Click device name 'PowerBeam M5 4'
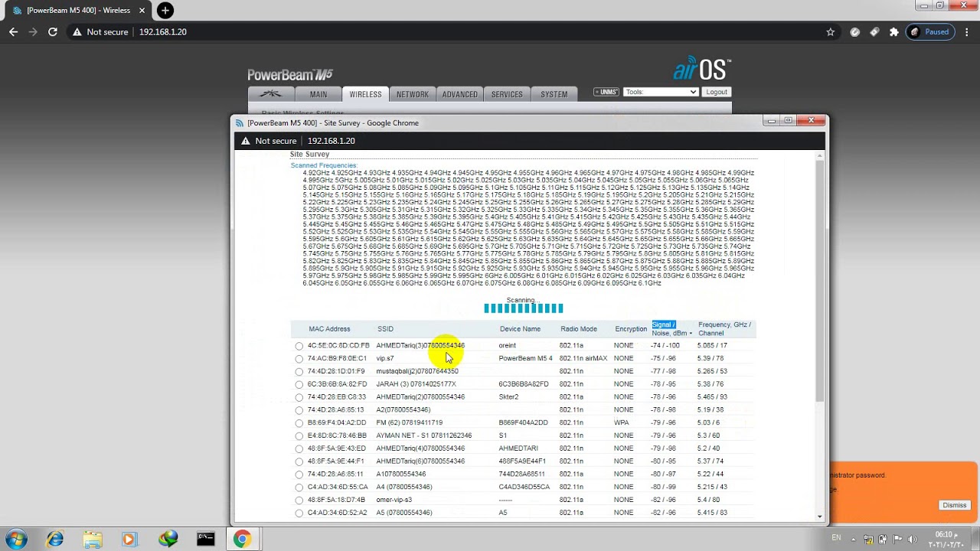This screenshot has height=551, width=980. (x=525, y=359)
